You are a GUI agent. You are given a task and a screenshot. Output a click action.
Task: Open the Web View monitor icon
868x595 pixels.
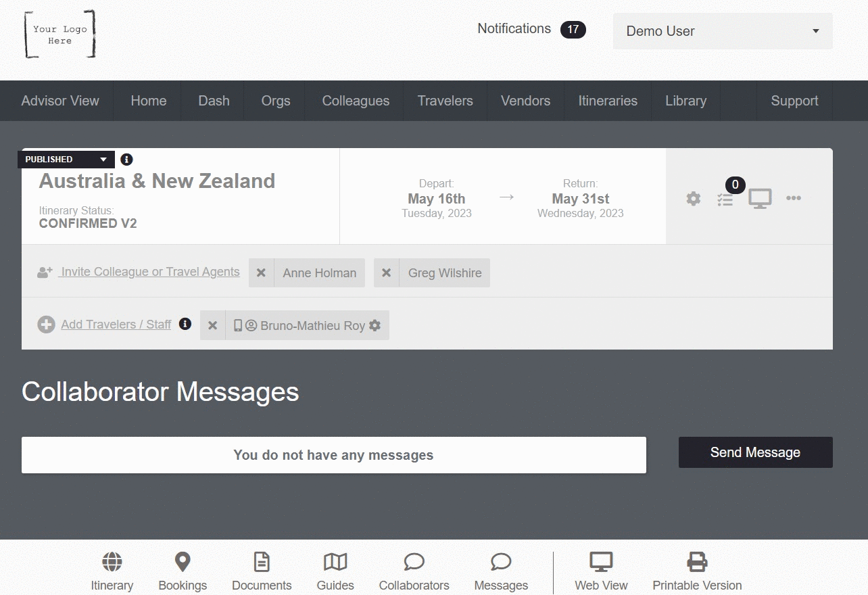(x=601, y=561)
